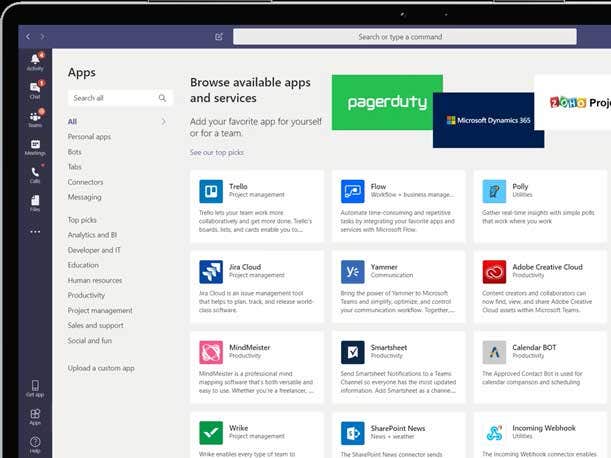Open the Files icon in sidebar
Viewport: 611px width, 458px height.
35,203
